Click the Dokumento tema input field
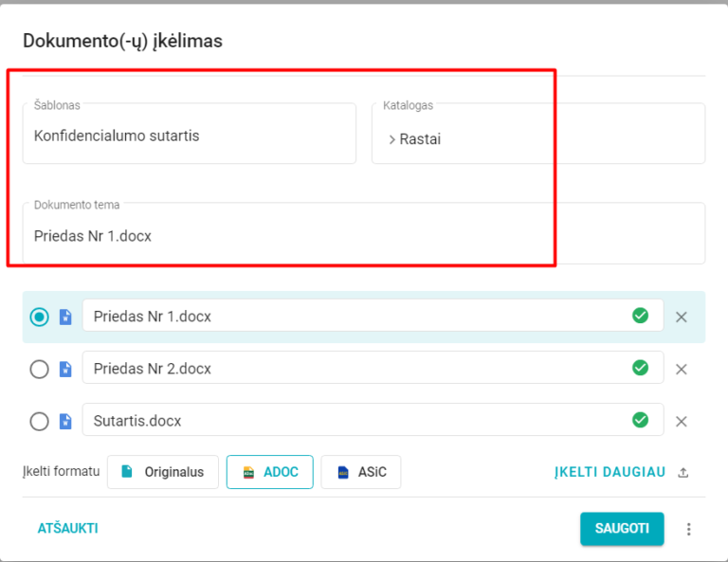The image size is (728, 562). [x=364, y=236]
